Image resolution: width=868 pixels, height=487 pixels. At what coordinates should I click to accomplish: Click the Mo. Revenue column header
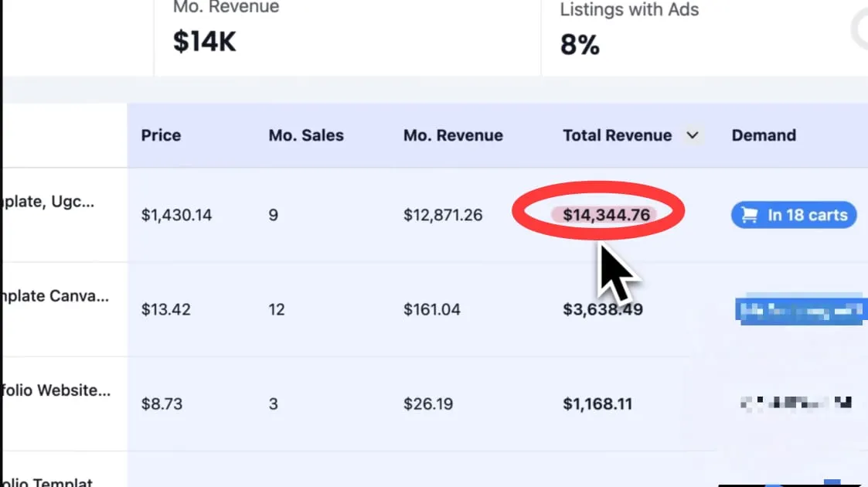[453, 136]
